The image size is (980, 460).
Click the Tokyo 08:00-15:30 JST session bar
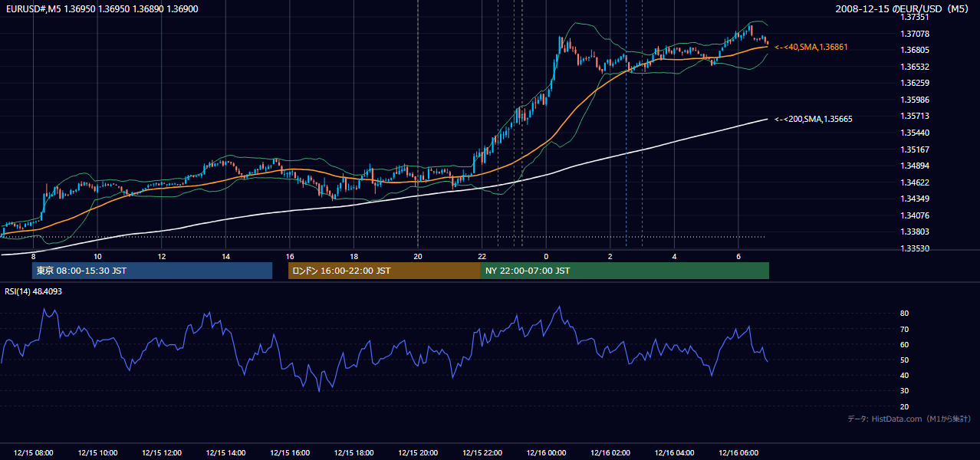click(152, 271)
